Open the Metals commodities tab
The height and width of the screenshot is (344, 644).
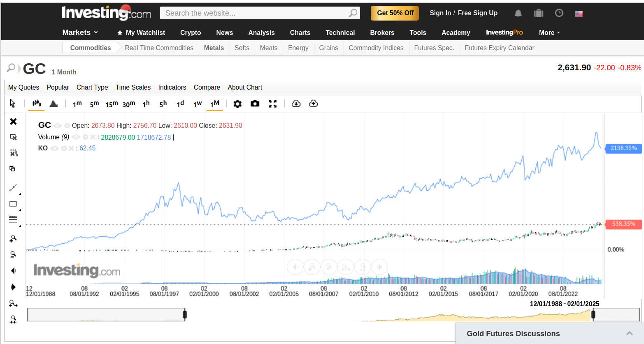(x=214, y=48)
